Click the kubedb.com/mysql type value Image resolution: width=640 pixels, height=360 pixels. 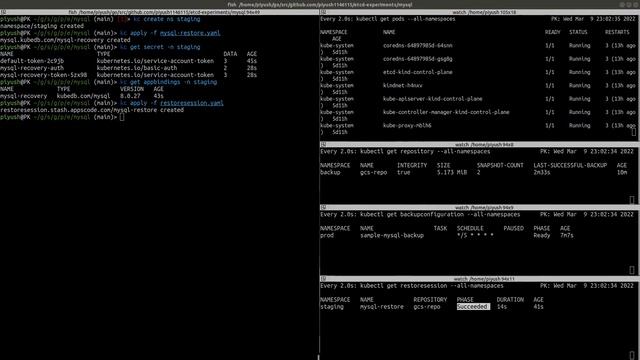pos(83,96)
